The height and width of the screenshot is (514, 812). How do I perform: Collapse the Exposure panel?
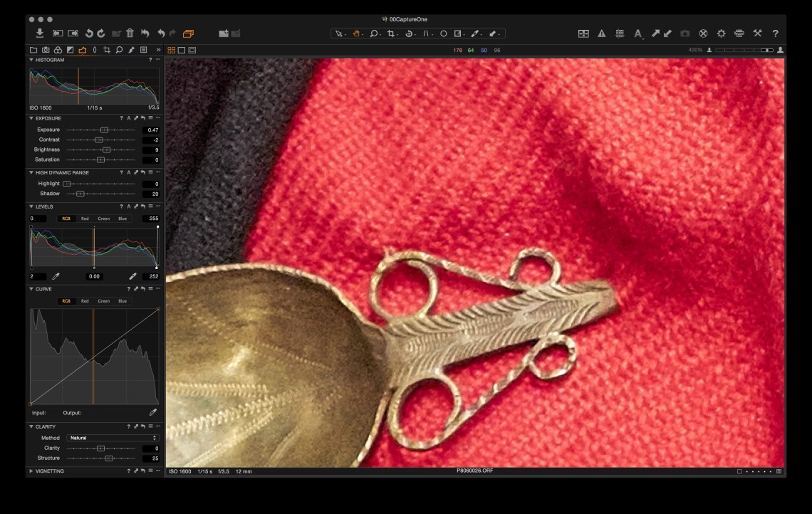pyautogui.click(x=31, y=118)
